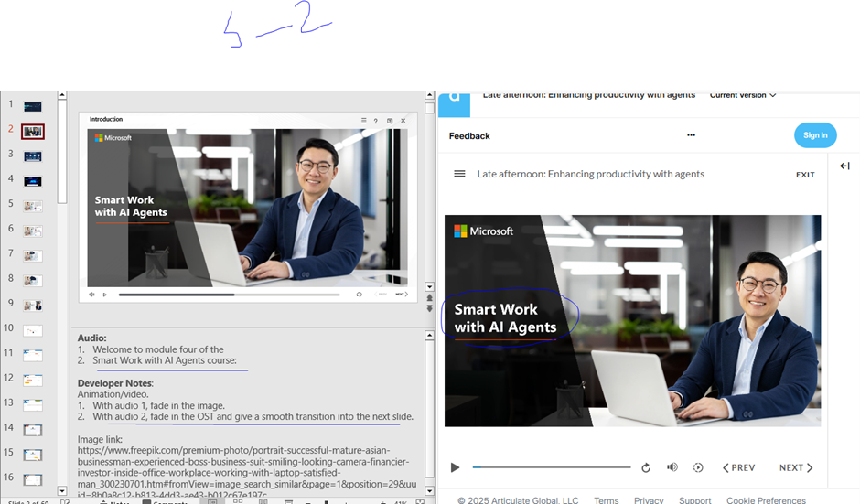This screenshot has width=860, height=504.
Task: Select slide 15 thumbnail in PowerPoint
Action: [33, 455]
